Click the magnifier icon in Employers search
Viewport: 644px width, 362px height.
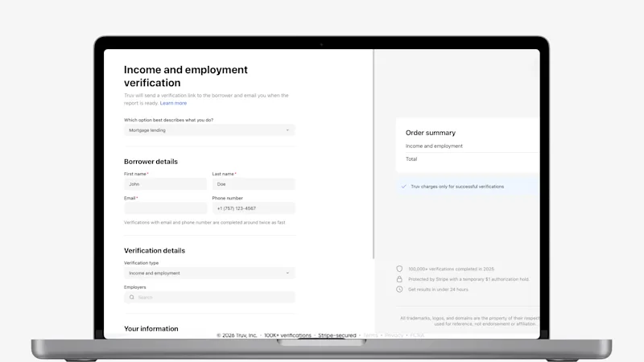coord(131,297)
